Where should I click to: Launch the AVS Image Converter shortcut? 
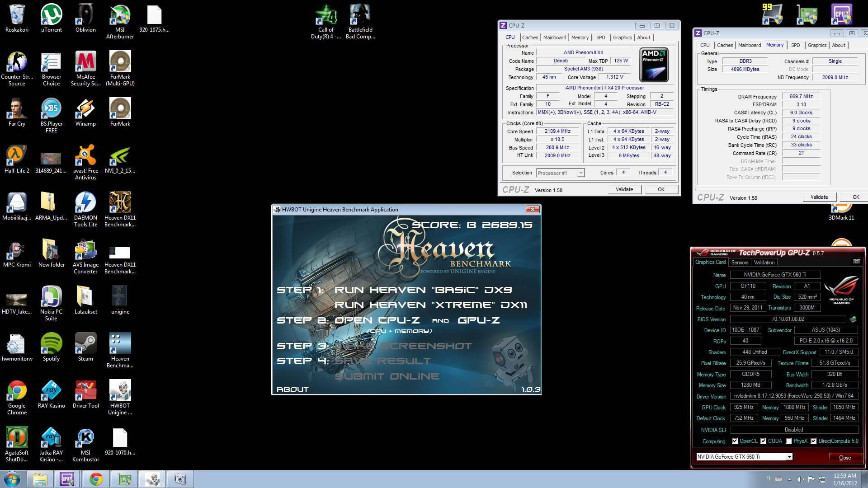(85, 257)
